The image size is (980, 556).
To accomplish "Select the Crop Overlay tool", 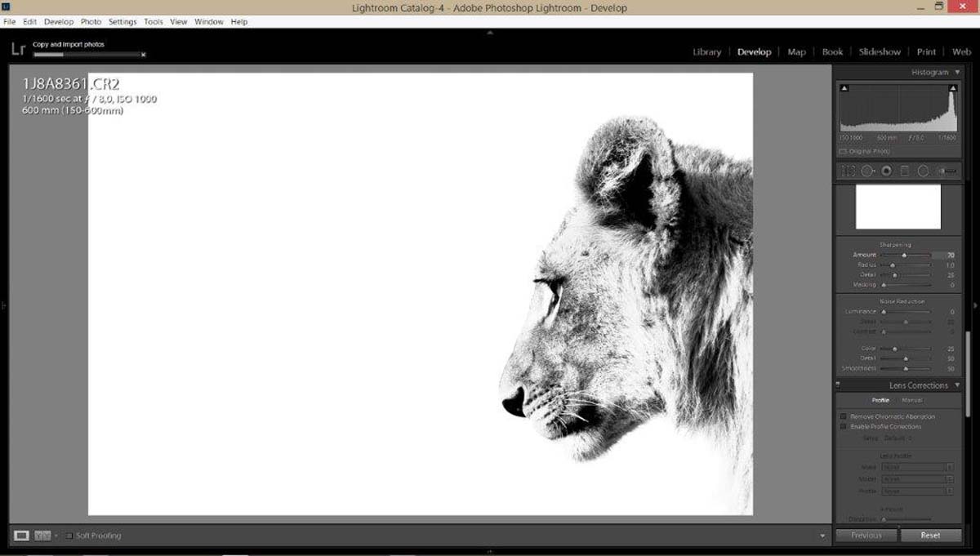I will pos(849,171).
